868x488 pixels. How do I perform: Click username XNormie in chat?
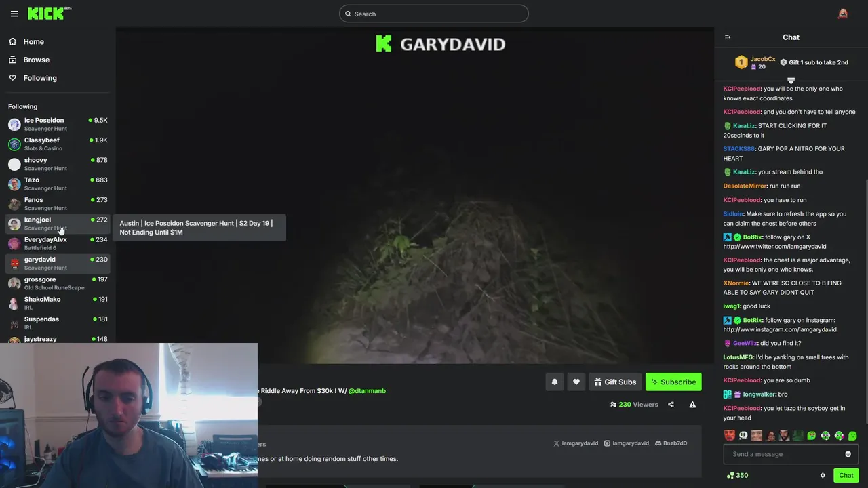[736, 283]
